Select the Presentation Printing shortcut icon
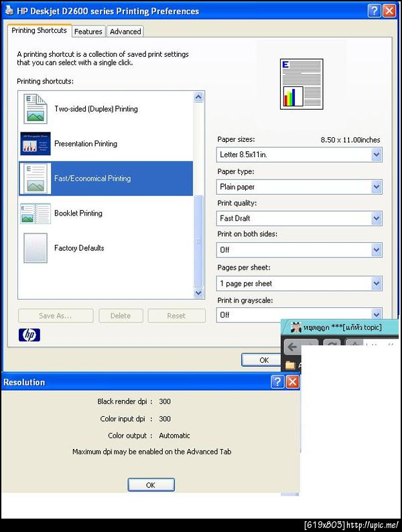The height and width of the screenshot is (532, 402). pyautogui.click(x=36, y=143)
